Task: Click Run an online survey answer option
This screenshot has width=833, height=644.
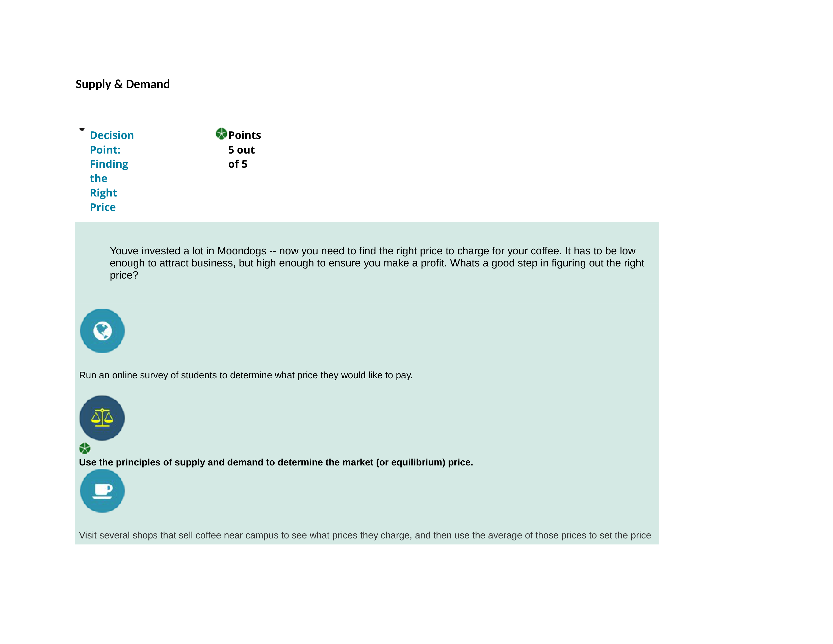Action: (101, 331)
